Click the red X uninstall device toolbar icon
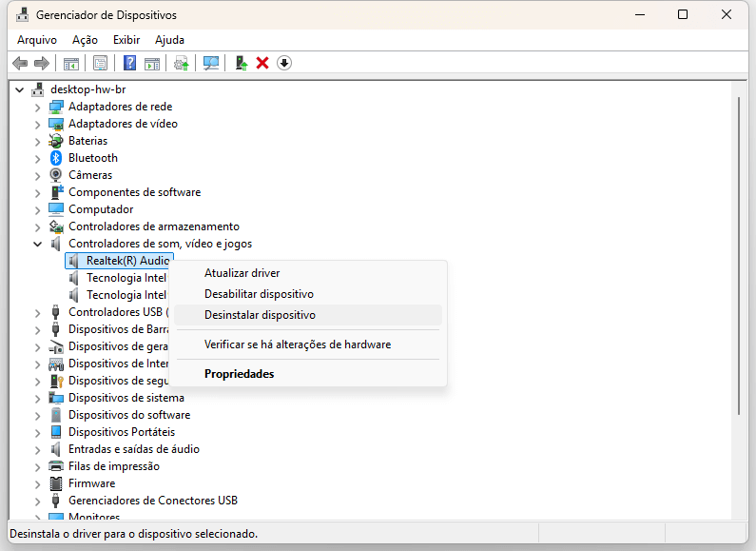Viewport: 756px width, 551px height. (262, 63)
